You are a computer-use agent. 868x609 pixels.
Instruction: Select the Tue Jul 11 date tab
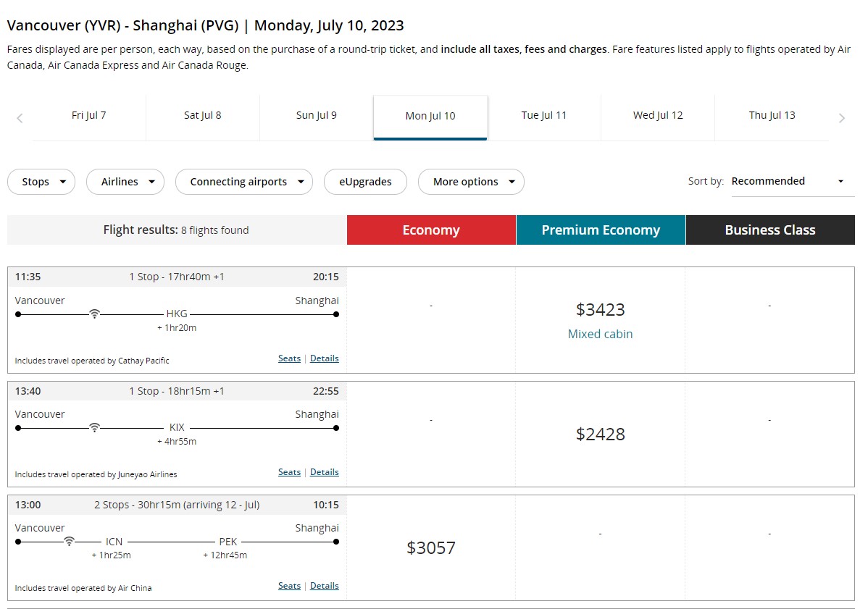click(544, 115)
